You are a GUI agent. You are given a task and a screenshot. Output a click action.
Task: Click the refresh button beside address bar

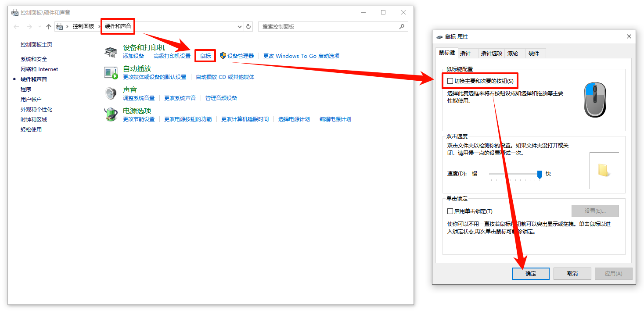tap(249, 26)
